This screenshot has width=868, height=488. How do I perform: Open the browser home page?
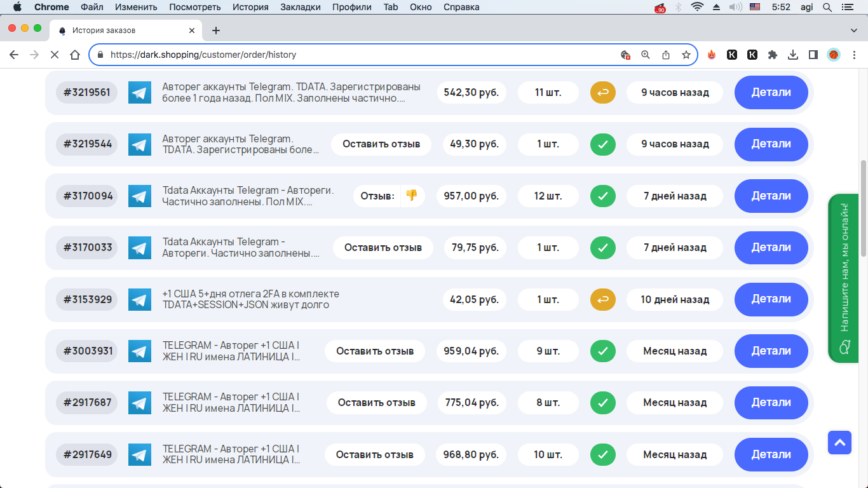pyautogui.click(x=75, y=55)
